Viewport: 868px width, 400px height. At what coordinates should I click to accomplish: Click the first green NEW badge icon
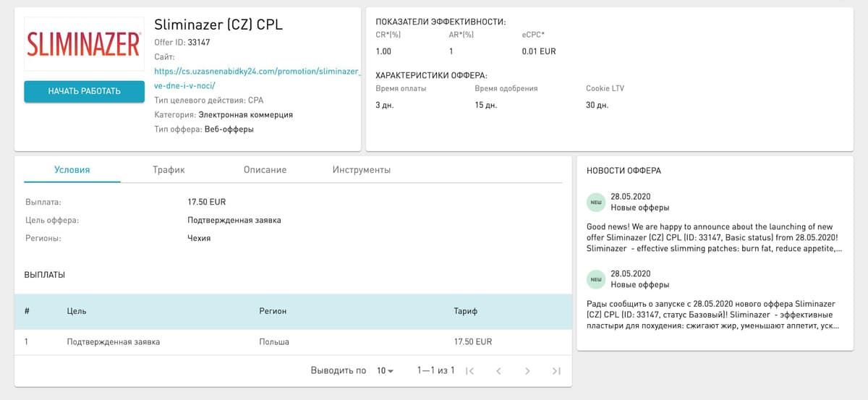tap(596, 202)
